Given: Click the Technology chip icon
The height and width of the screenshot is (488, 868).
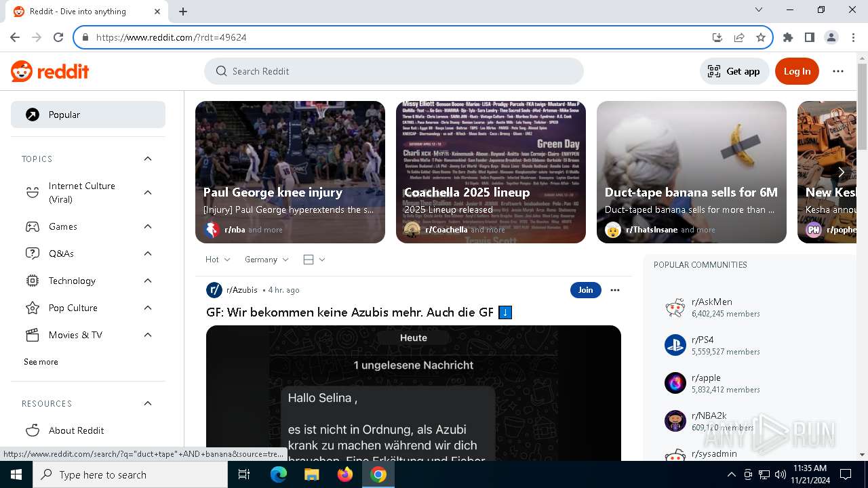Looking at the screenshot, I should 33,281.
